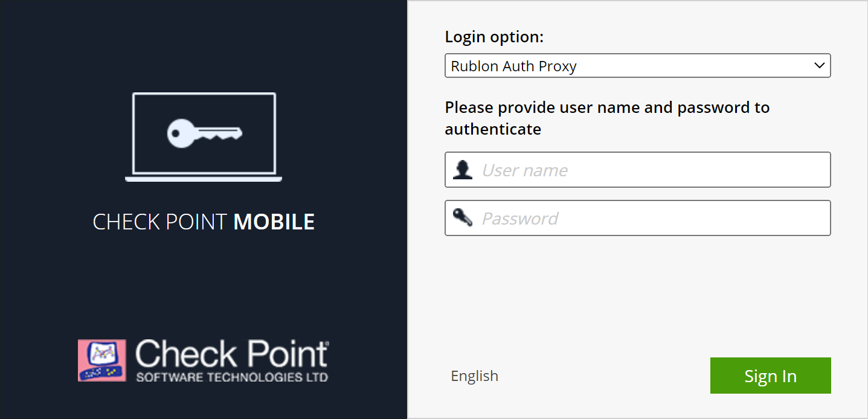
Task: Focus the Password input field
Action: (652, 218)
